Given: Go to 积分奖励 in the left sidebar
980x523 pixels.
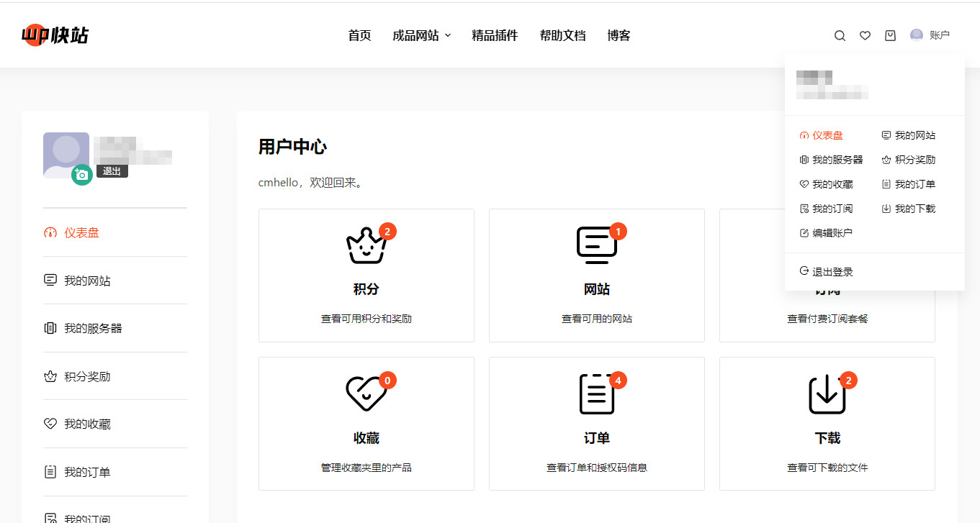Looking at the screenshot, I should pos(87,376).
